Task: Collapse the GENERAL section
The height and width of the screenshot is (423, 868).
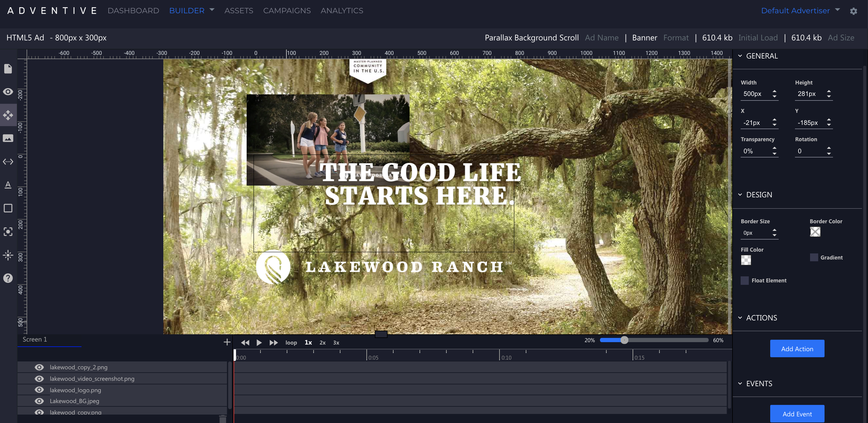Action: point(740,56)
